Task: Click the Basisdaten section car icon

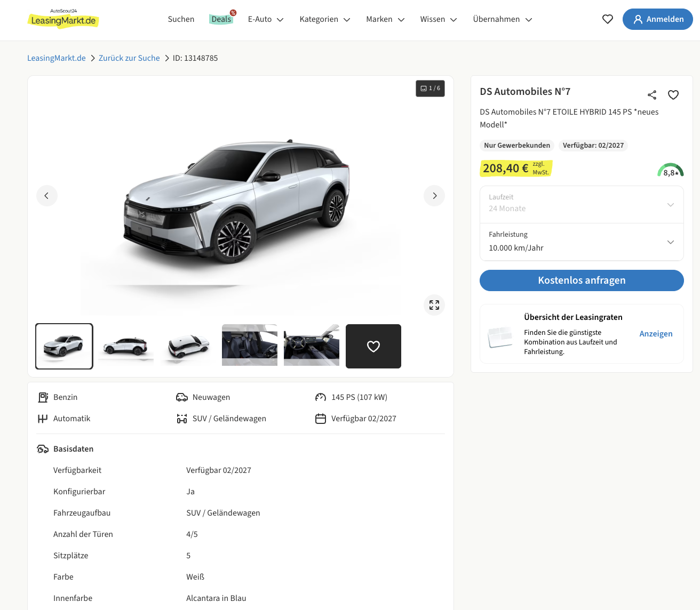Action: [x=43, y=449]
